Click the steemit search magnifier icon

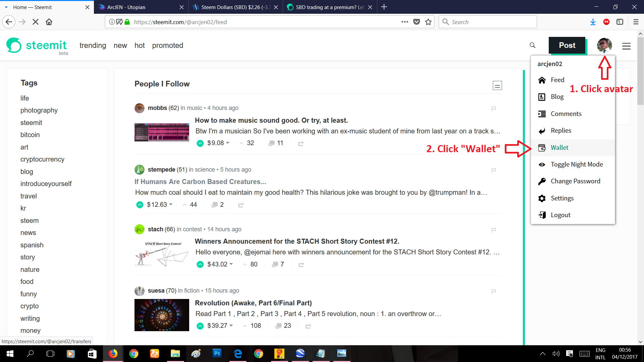click(532, 45)
